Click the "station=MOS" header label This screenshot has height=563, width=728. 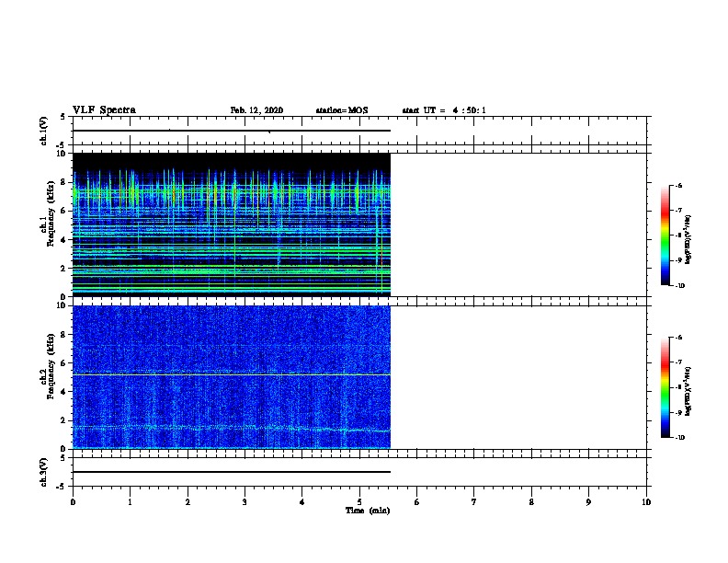[342, 110]
